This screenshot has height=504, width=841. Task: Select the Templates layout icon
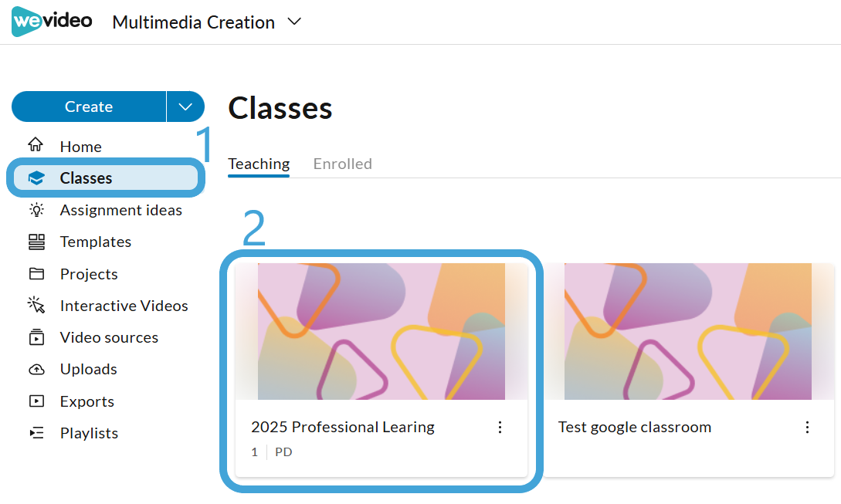click(36, 242)
